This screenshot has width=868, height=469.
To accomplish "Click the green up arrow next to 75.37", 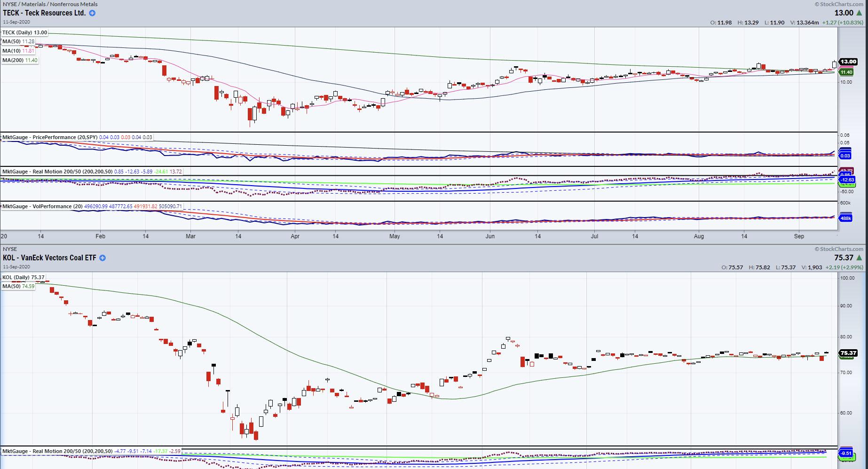I will tap(860, 258).
